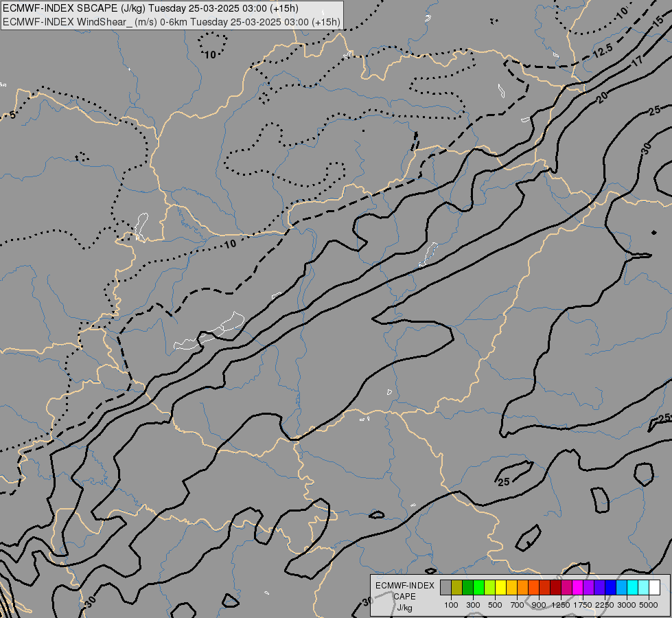Click the 10 label under small dotted loop
Screen dimensions: 672x618
click(x=210, y=54)
